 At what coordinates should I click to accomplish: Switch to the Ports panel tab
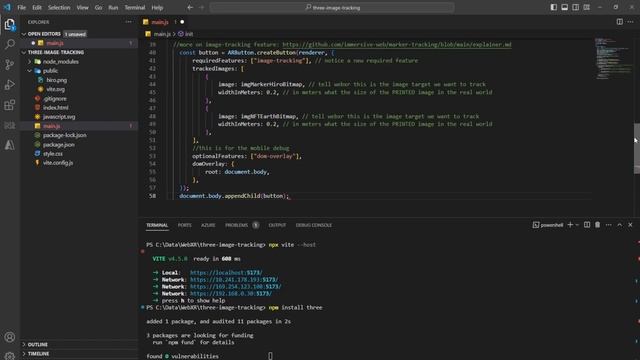(x=184, y=225)
